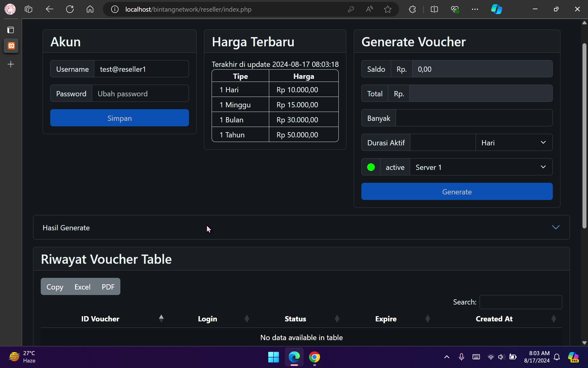The width and height of the screenshot is (588, 368).
Task: Open saved password key icon
Action: click(x=351, y=9)
